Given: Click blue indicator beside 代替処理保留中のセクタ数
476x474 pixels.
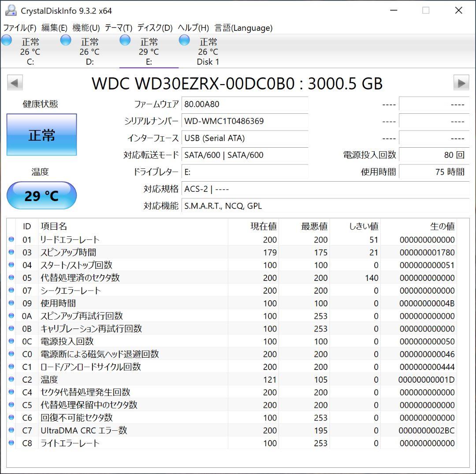Looking at the screenshot, I should click(11, 405).
